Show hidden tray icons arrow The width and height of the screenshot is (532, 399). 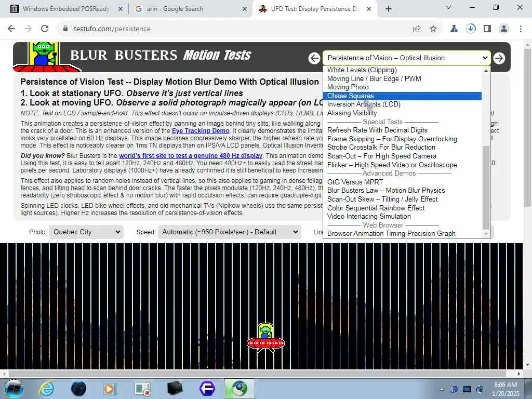[442, 389]
